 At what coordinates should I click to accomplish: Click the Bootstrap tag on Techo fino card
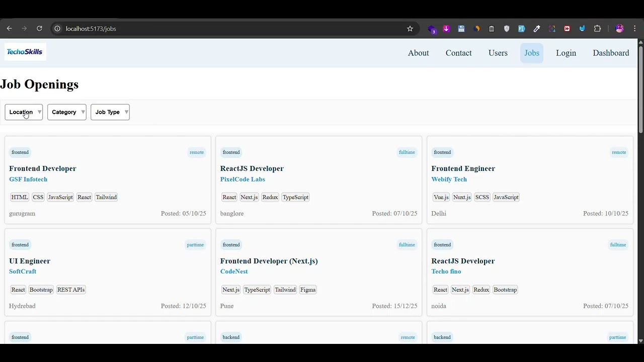[x=505, y=290]
